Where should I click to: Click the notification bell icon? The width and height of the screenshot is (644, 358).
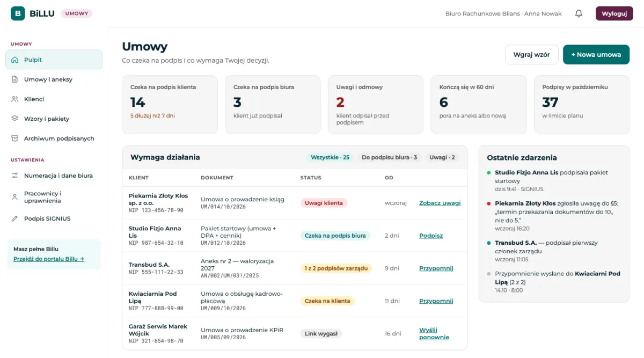click(x=579, y=13)
